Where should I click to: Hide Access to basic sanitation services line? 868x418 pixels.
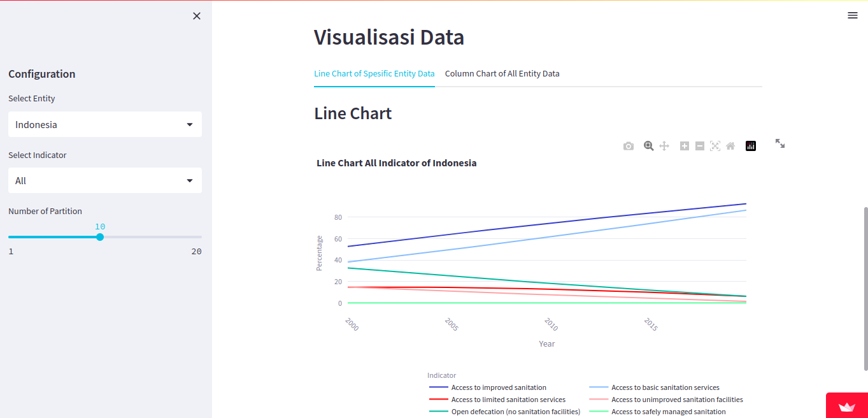pos(665,387)
